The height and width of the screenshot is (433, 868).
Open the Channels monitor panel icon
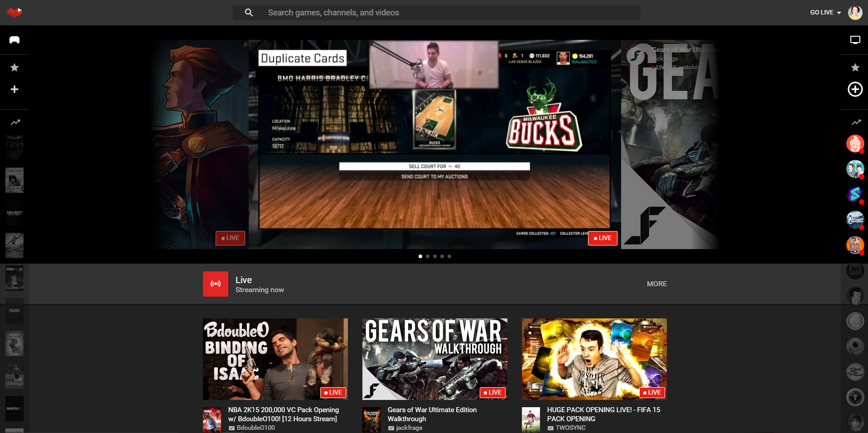[x=855, y=40]
